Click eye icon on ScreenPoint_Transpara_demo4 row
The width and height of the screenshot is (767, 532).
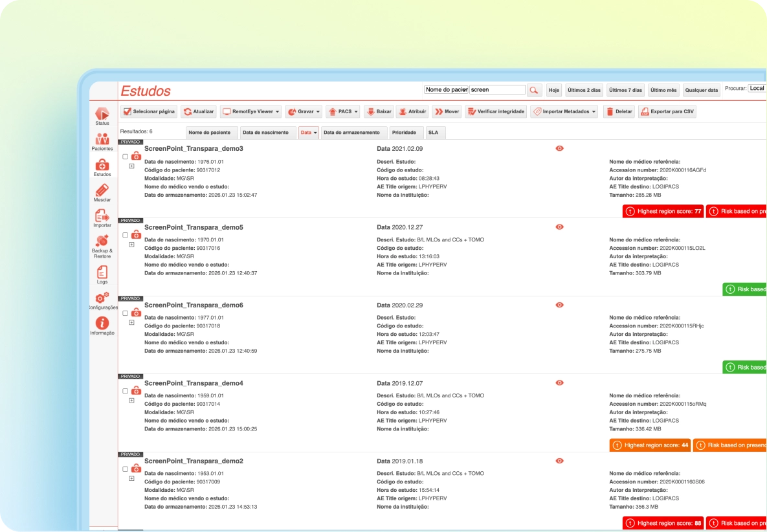pos(560,383)
